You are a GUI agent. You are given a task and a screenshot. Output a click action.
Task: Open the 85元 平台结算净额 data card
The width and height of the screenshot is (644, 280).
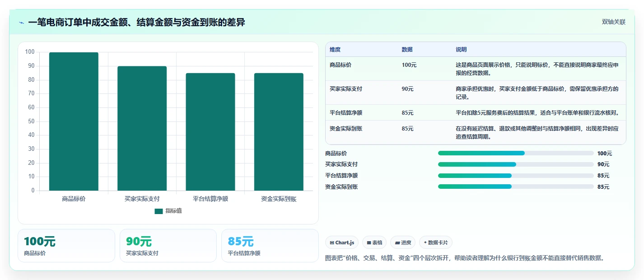(270, 246)
